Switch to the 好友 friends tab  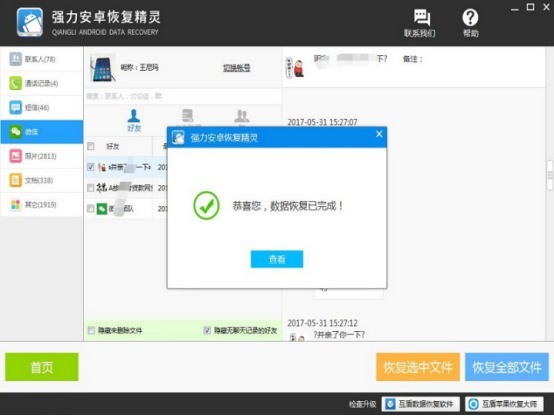134,121
